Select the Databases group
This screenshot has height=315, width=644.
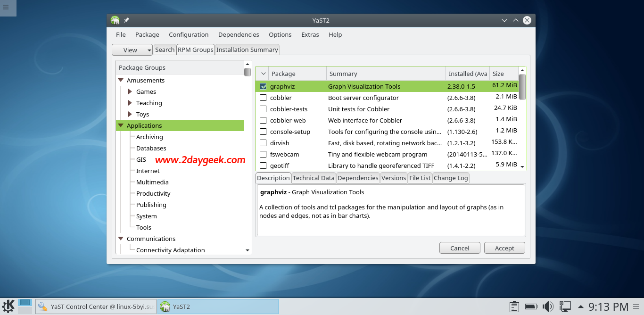151,148
